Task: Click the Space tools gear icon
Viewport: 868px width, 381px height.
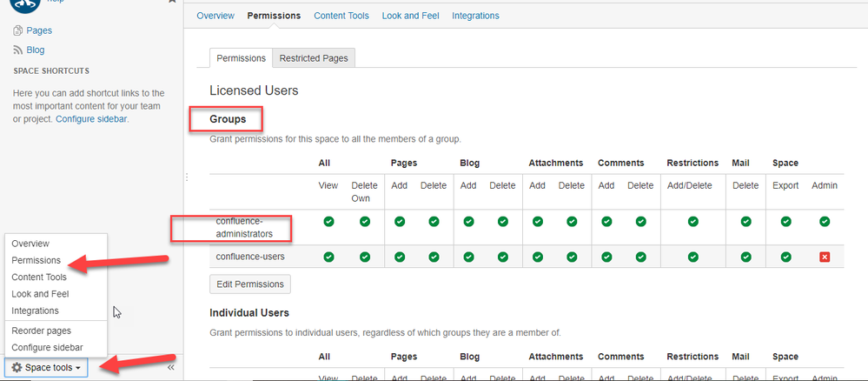Action: [17, 367]
